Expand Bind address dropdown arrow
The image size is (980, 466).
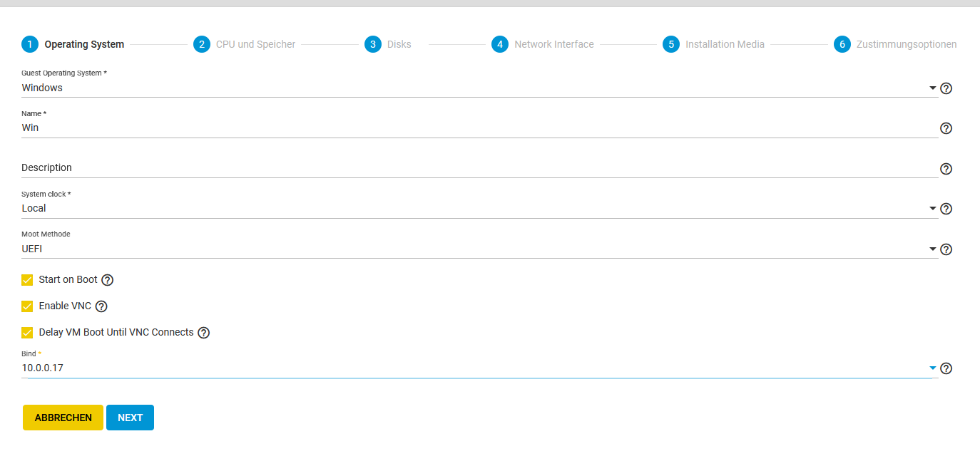933,368
